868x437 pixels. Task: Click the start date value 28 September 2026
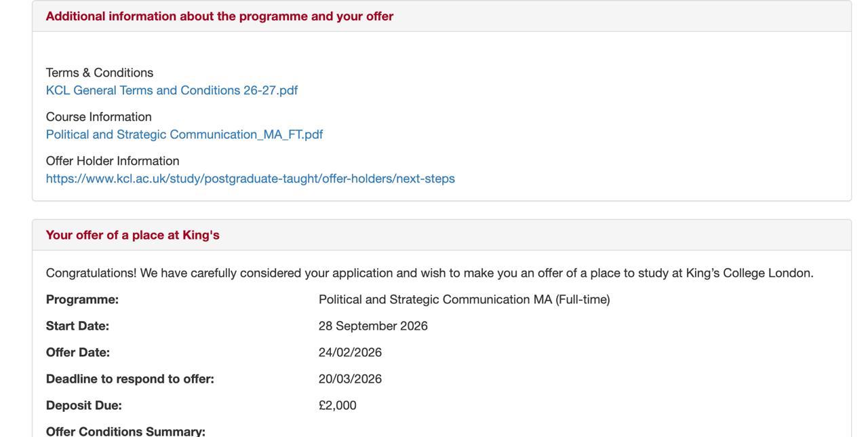(x=373, y=326)
